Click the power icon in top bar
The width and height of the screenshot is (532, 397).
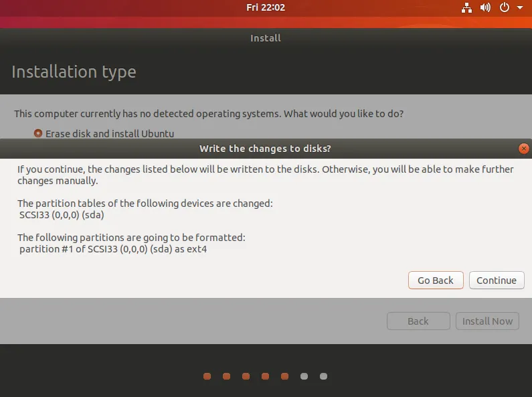point(505,7)
